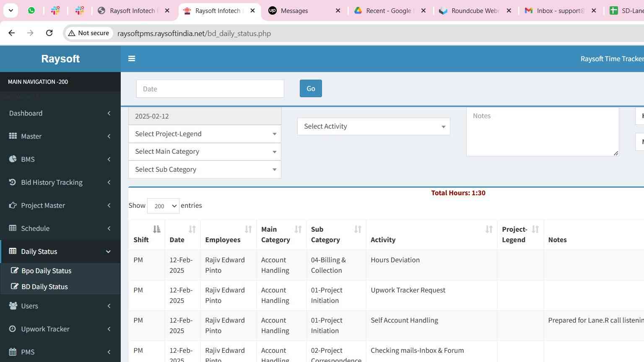
Task: Sort table by Main Category column icon
Action: coord(298,229)
